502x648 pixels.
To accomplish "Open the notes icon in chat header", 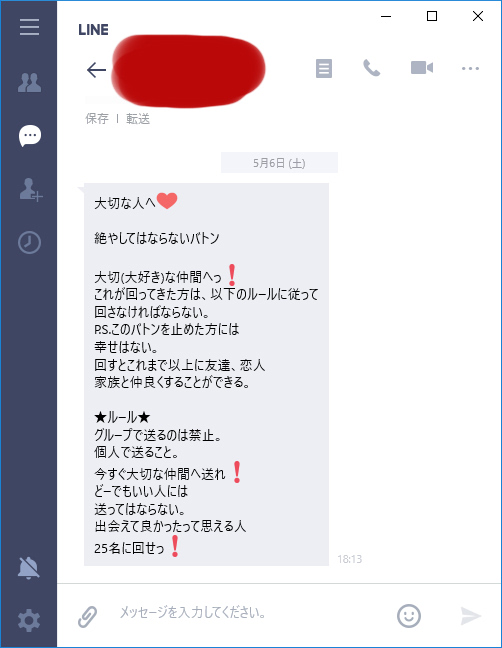I will pyautogui.click(x=324, y=68).
